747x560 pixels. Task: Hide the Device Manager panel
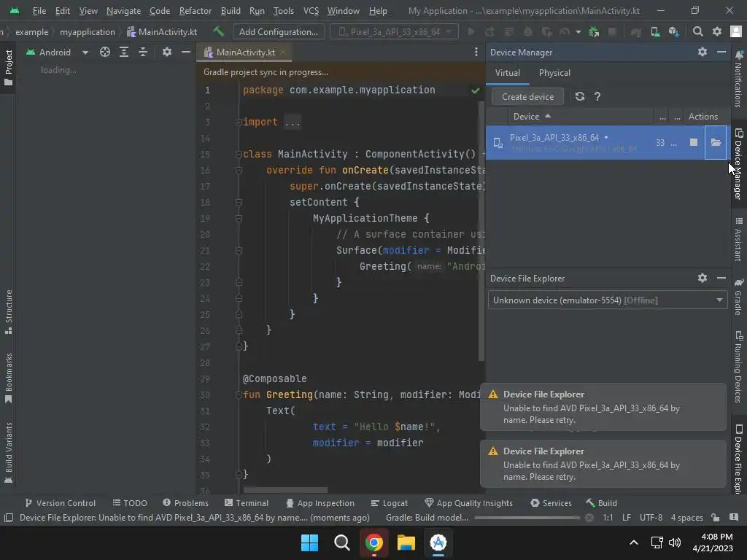(721, 52)
